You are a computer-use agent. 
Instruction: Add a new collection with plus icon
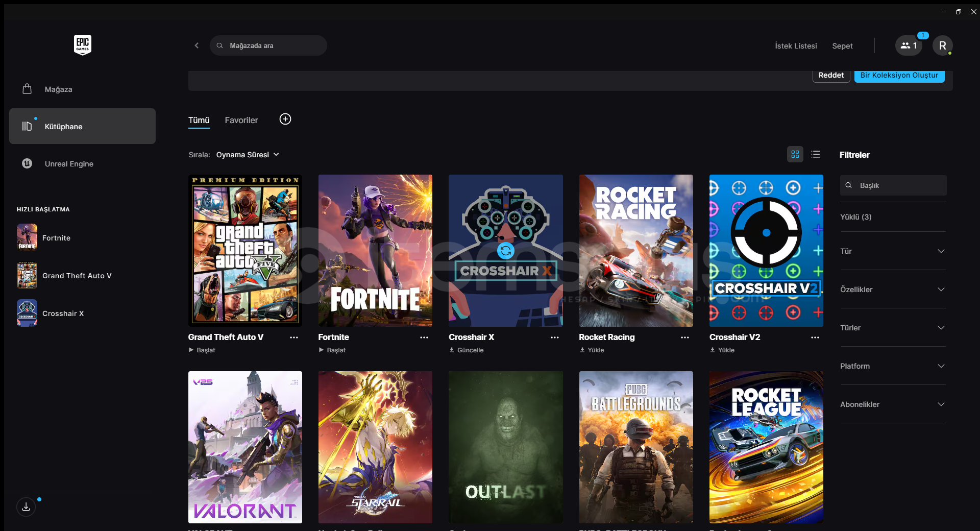tap(285, 119)
